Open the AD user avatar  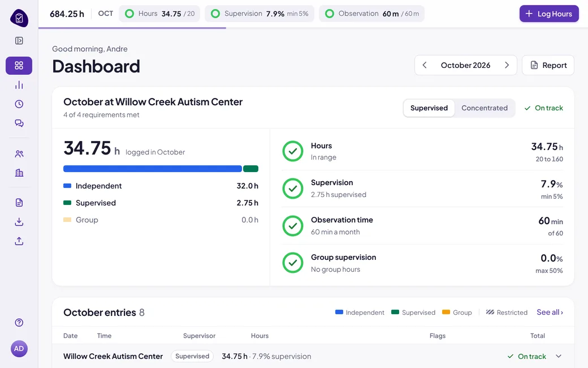(19, 349)
